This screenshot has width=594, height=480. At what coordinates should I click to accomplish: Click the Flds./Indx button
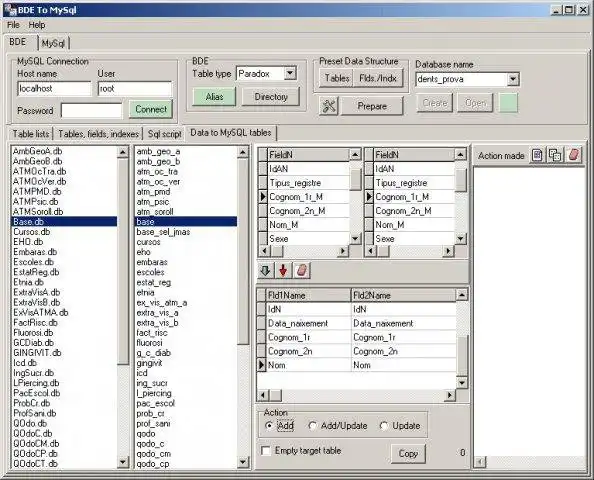point(378,78)
